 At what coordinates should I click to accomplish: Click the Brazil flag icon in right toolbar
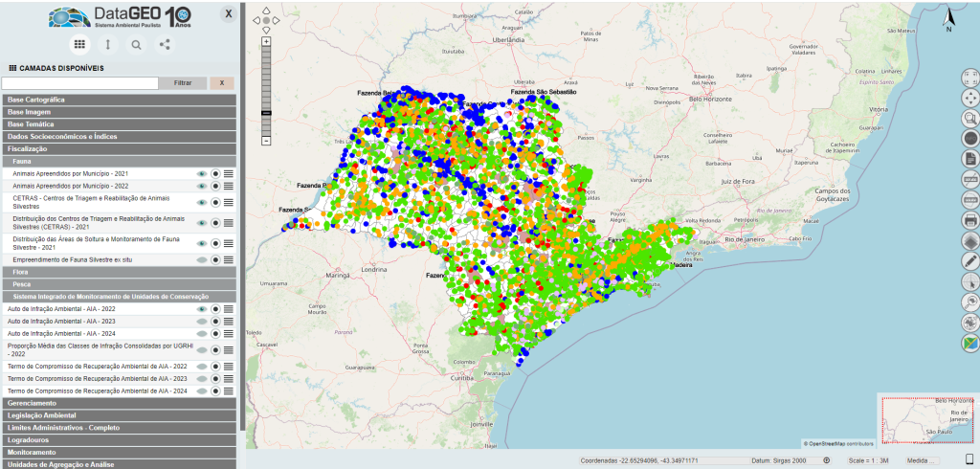969,344
